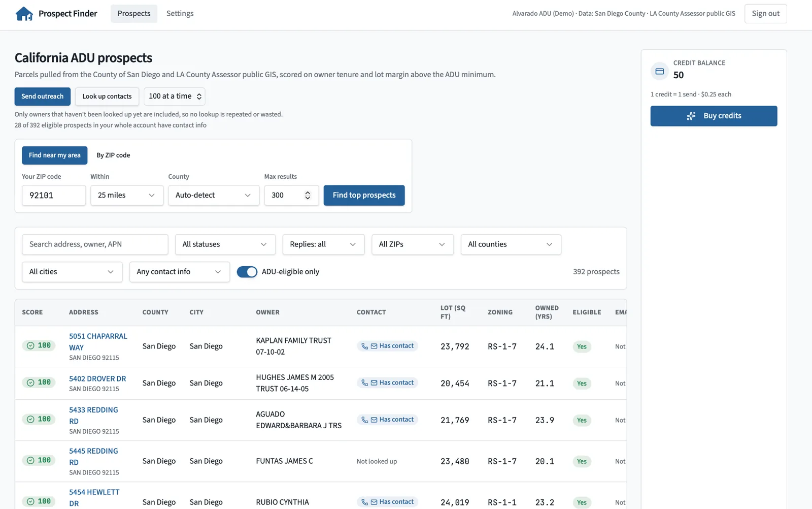Open the 5454 Hewlett Dr address link
Image resolution: width=812 pixels, height=509 pixels.
click(x=94, y=498)
